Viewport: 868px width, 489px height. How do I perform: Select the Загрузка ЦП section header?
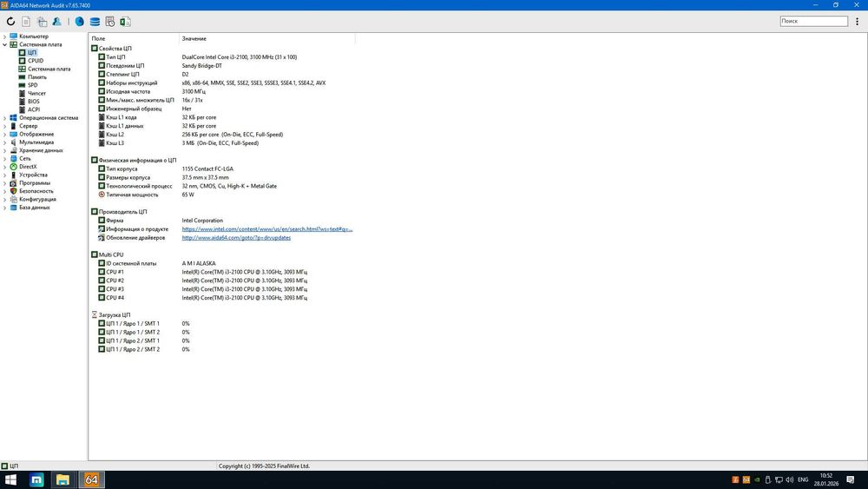(x=115, y=315)
